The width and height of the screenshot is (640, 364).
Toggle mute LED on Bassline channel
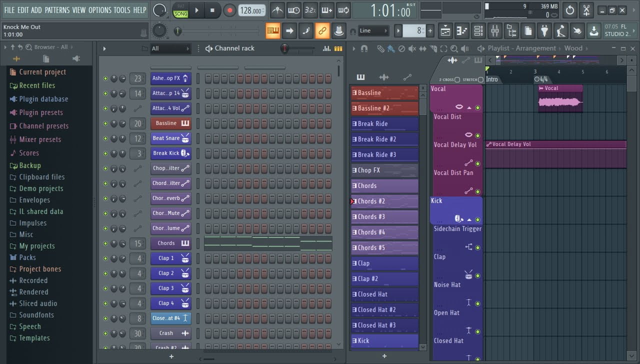(105, 123)
